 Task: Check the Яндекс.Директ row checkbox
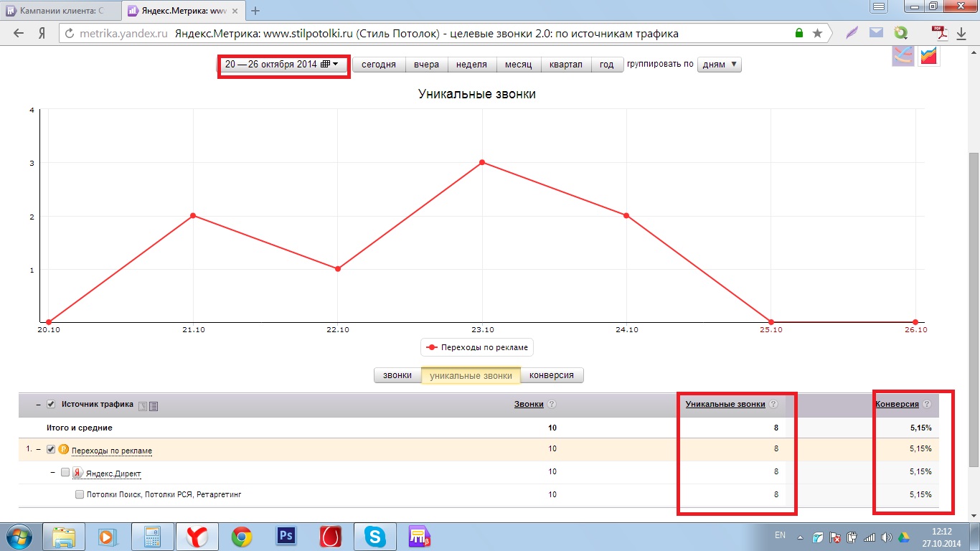pyautogui.click(x=65, y=473)
